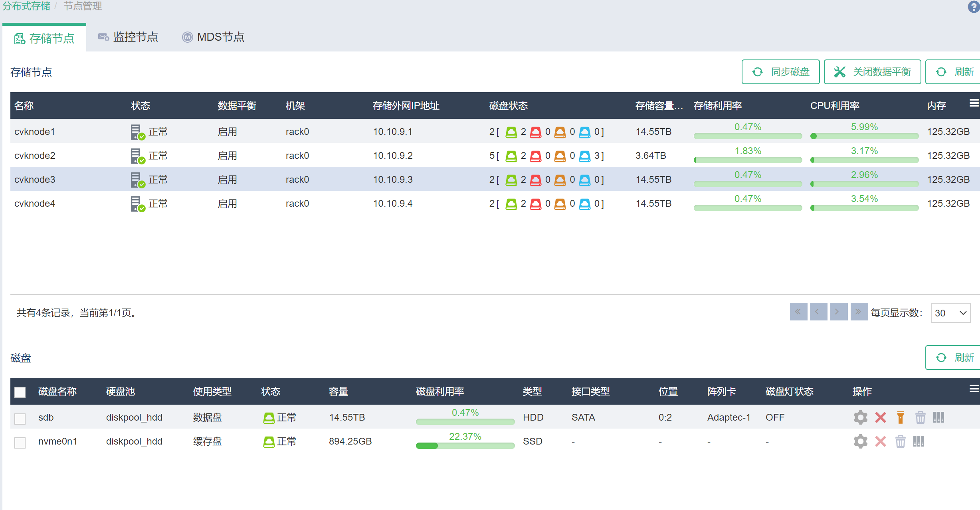Open the help question mark icon
This screenshot has height=510, width=980.
(x=973, y=7)
